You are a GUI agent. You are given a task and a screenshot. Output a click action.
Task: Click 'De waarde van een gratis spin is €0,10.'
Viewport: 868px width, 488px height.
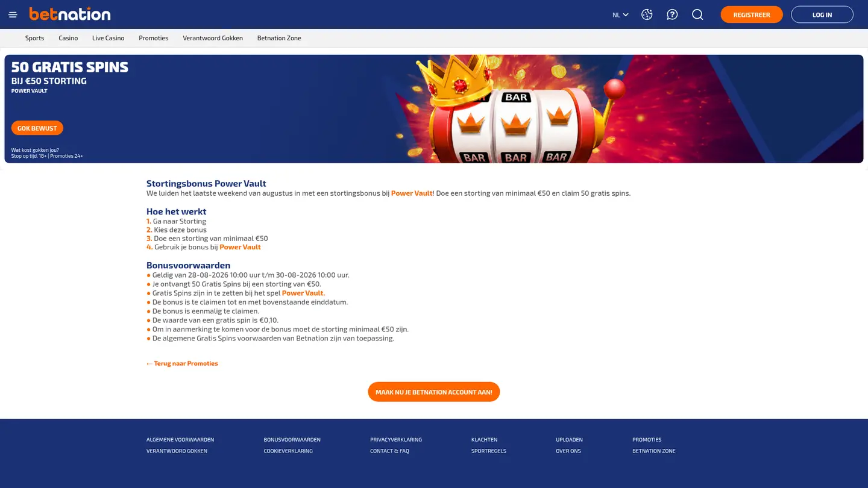(215, 320)
